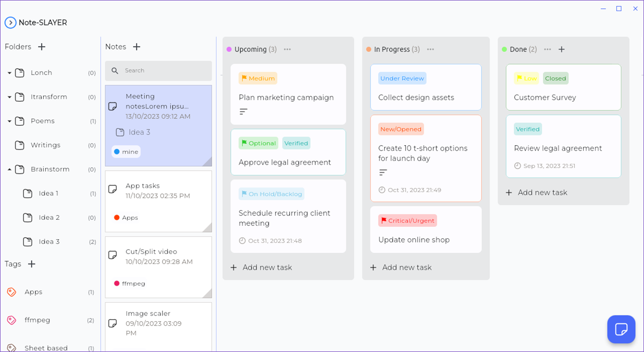
Task: Add a column next to Done
Action: pyautogui.click(x=562, y=49)
